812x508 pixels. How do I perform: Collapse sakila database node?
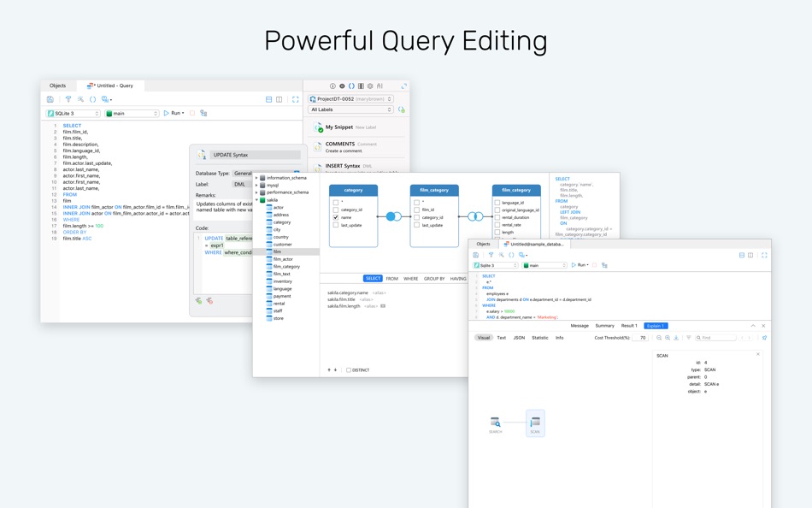[256, 199]
